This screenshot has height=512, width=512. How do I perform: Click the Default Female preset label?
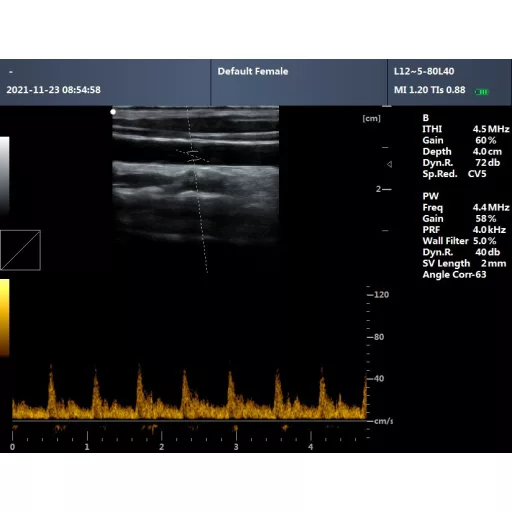coord(253,71)
